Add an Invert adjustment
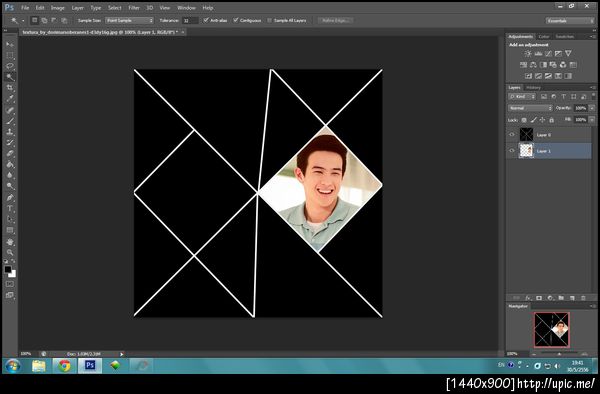This screenshot has width=600, height=394. [x=528, y=76]
